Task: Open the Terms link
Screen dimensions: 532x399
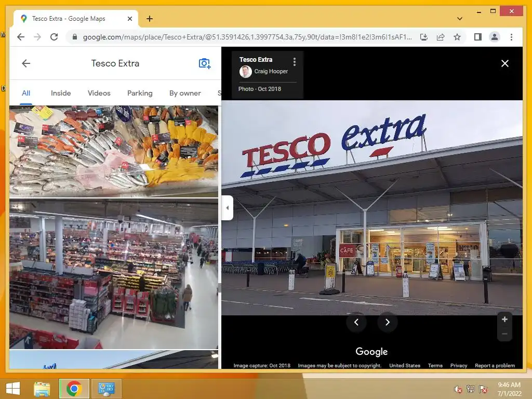Action: point(435,365)
